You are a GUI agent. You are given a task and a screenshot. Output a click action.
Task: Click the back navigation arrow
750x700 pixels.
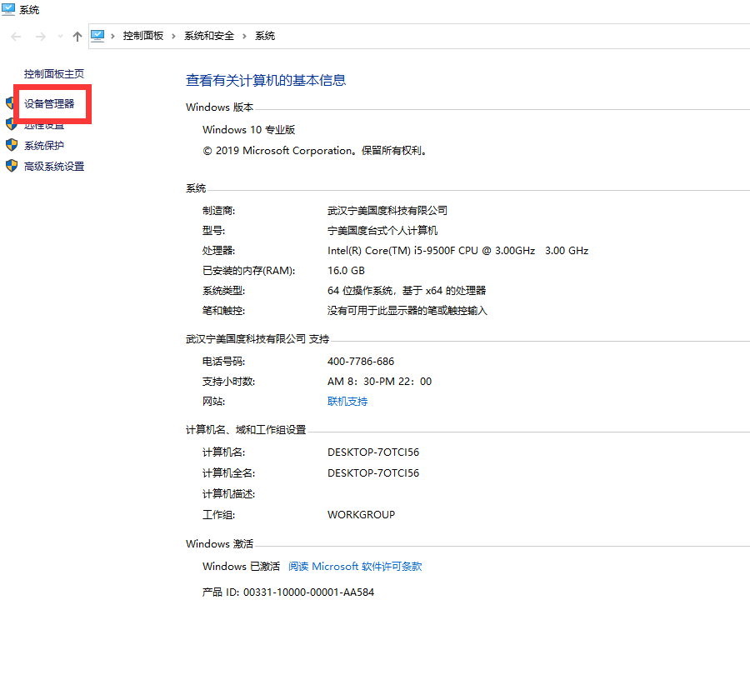[x=17, y=37]
